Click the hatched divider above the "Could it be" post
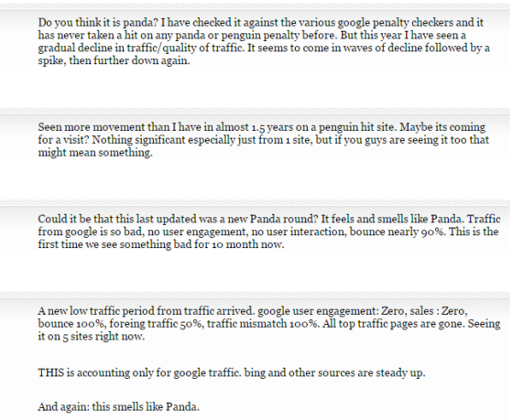Viewport: 513px width, 420px height. (x=256, y=202)
